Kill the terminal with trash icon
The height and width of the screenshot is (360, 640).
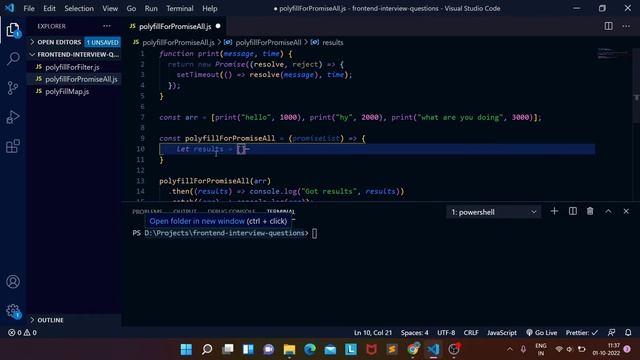tap(590, 211)
